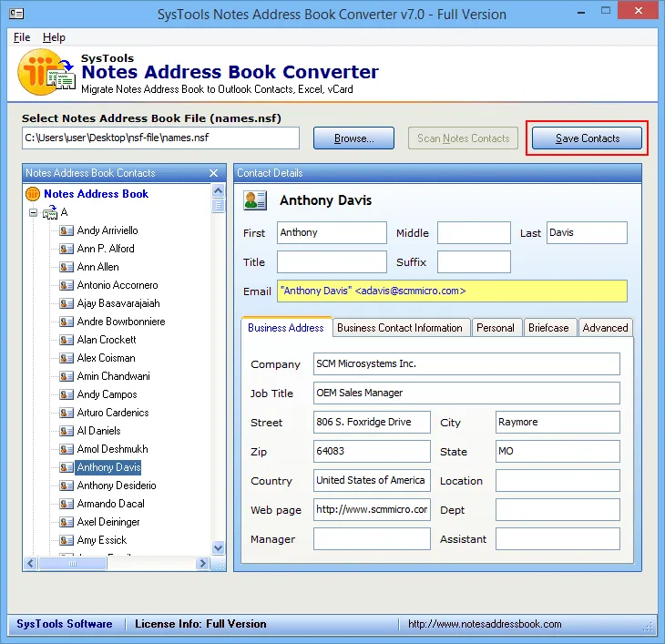Click the First name field
Viewport: 665px width, 644px height.
point(332,233)
